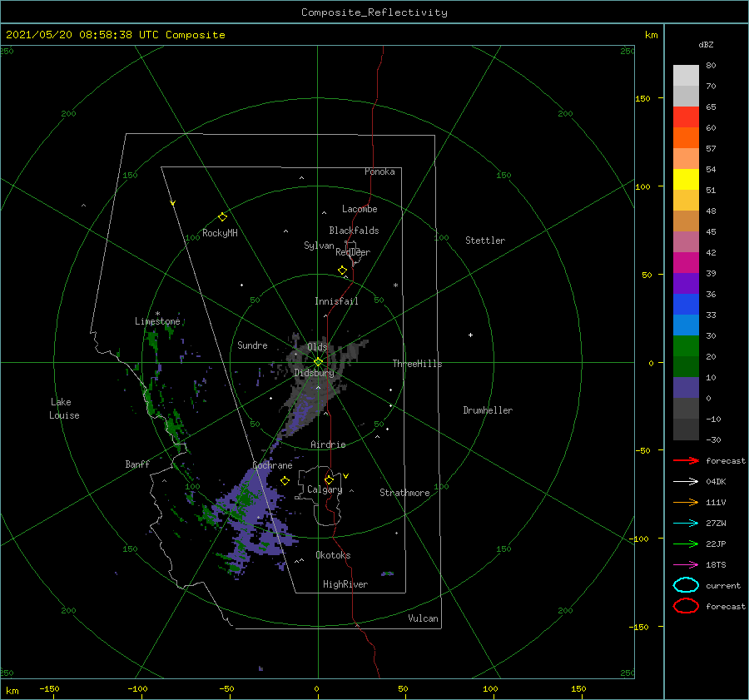Click the 20 dBZ green color swatch
The image size is (749, 700).
[686, 345]
